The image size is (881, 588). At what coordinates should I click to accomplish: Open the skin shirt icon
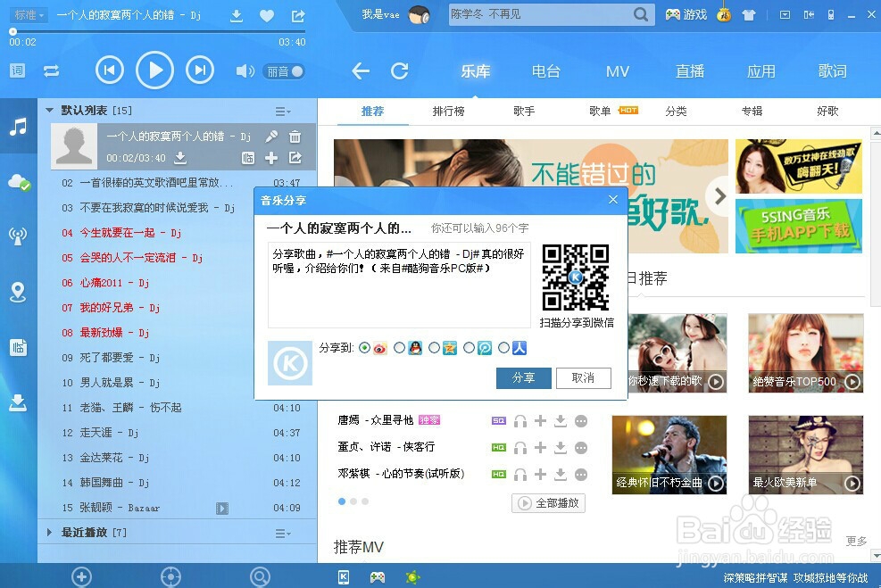748,15
